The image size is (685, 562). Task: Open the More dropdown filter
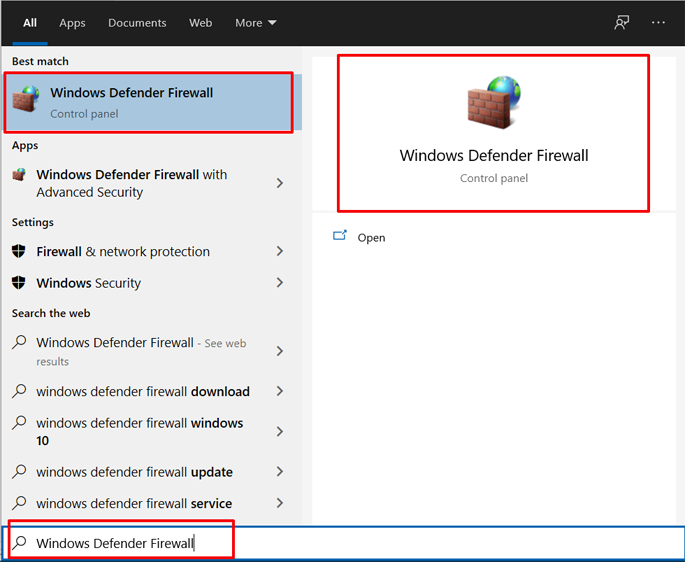point(256,23)
